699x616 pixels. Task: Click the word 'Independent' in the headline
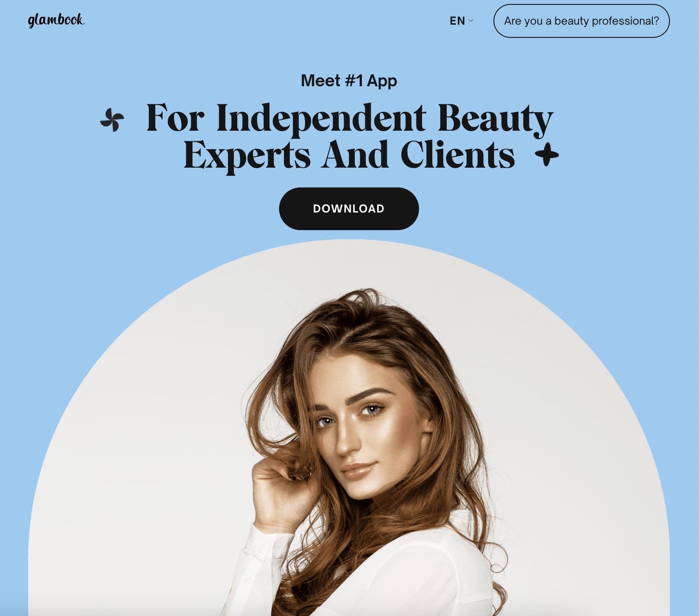tap(321, 118)
